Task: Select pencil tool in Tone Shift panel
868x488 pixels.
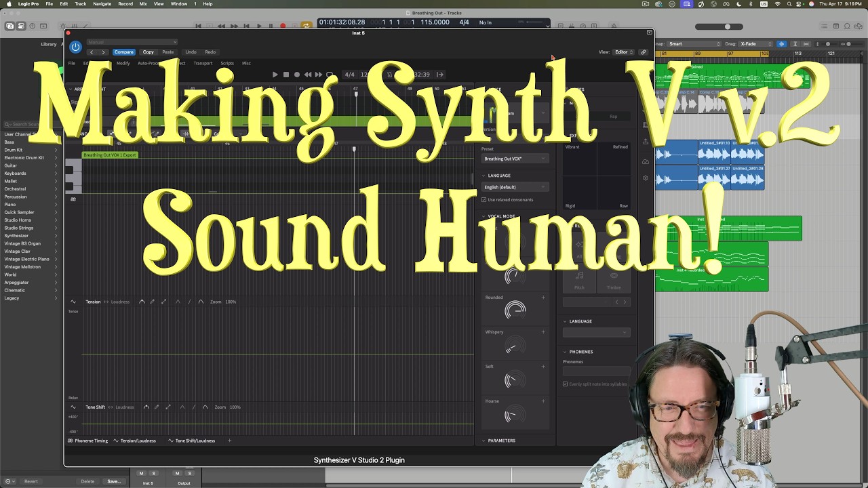Action: [x=157, y=407]
